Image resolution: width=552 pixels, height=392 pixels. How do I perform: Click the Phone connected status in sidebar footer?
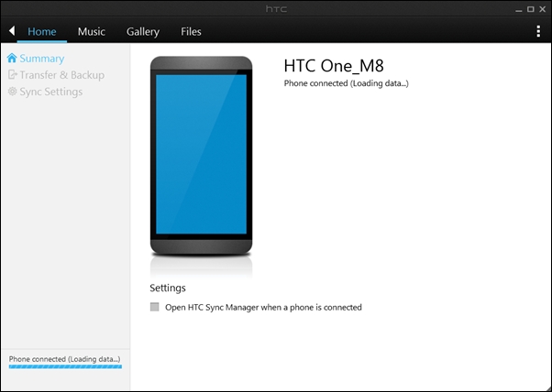click(64, 359)
